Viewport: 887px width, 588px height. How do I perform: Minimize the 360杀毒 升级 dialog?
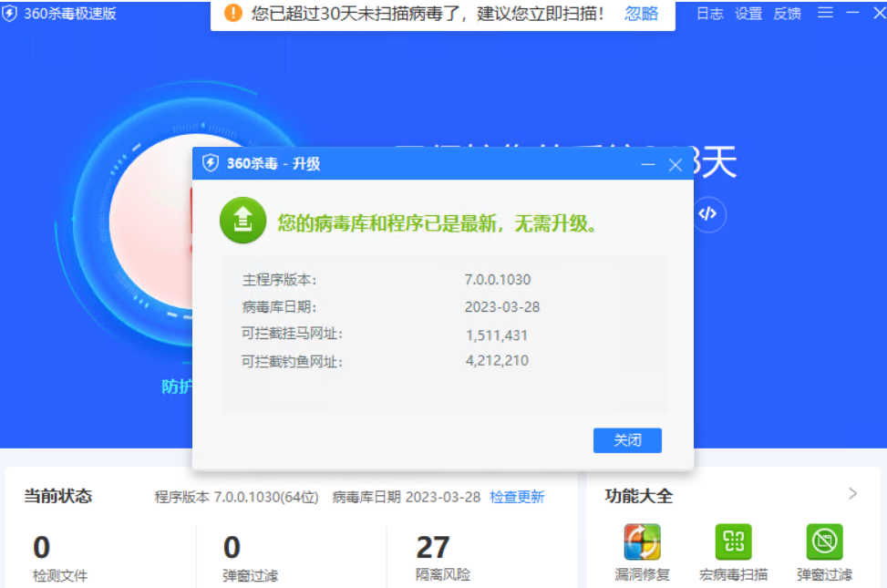click(648, 165)
